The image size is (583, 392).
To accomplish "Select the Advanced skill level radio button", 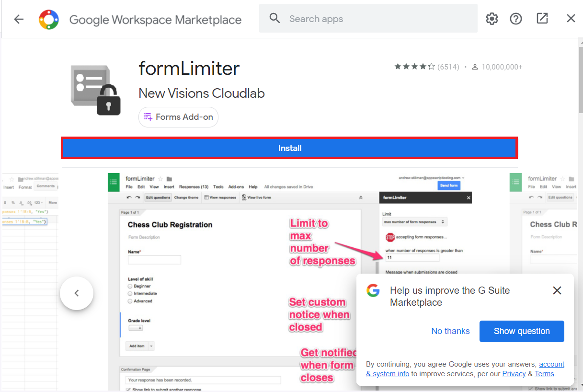I will click(x=129, y=301).
